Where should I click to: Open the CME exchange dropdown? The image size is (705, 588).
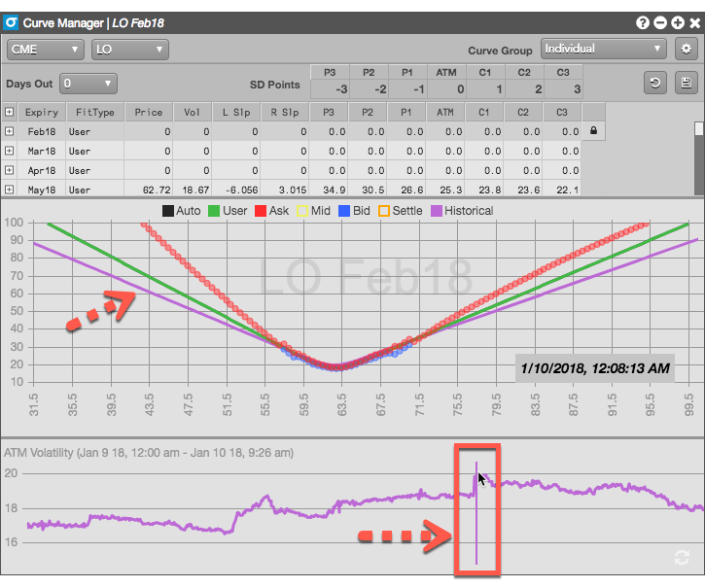pyautogui.click(x=44, y=49)
